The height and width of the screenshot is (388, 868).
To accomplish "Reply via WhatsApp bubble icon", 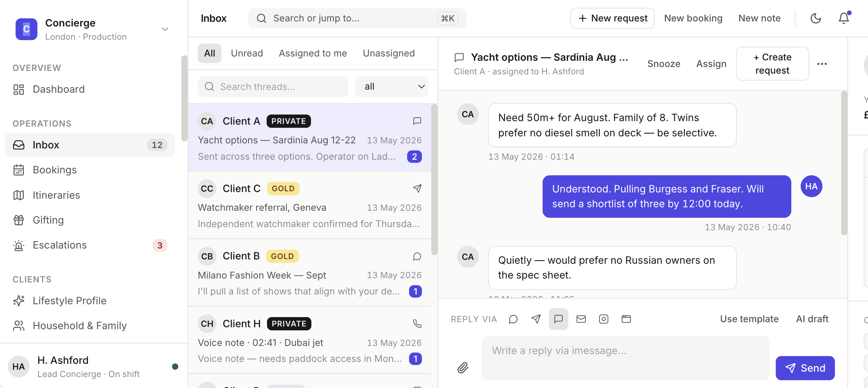I will [513, 319].
